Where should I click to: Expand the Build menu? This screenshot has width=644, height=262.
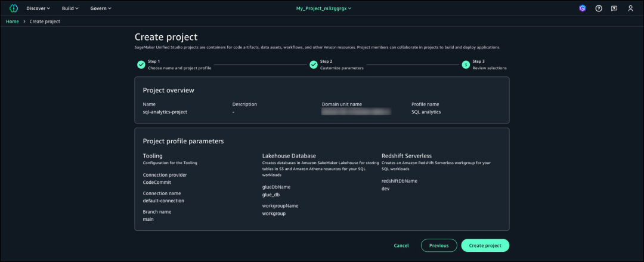click(x=70, y=8)
